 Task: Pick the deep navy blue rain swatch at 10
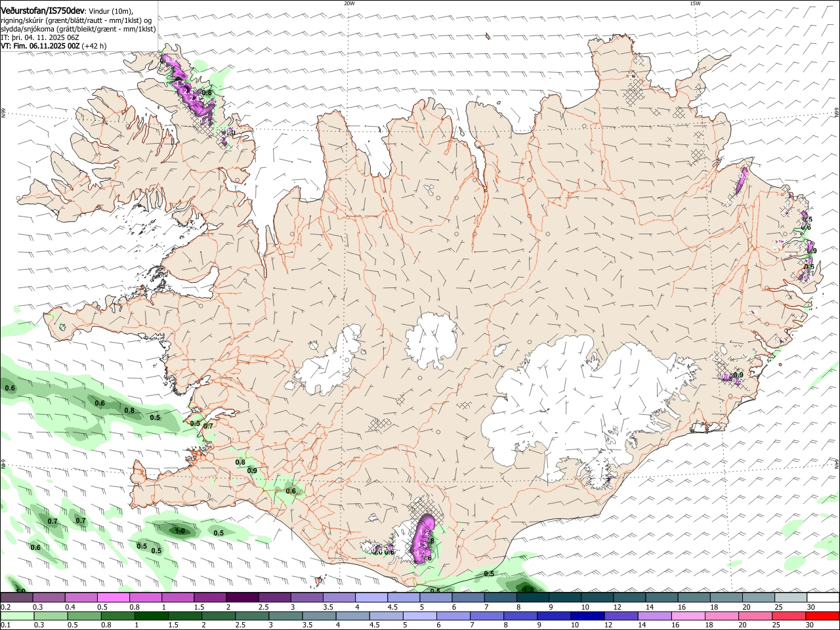[x=588, y=616]
